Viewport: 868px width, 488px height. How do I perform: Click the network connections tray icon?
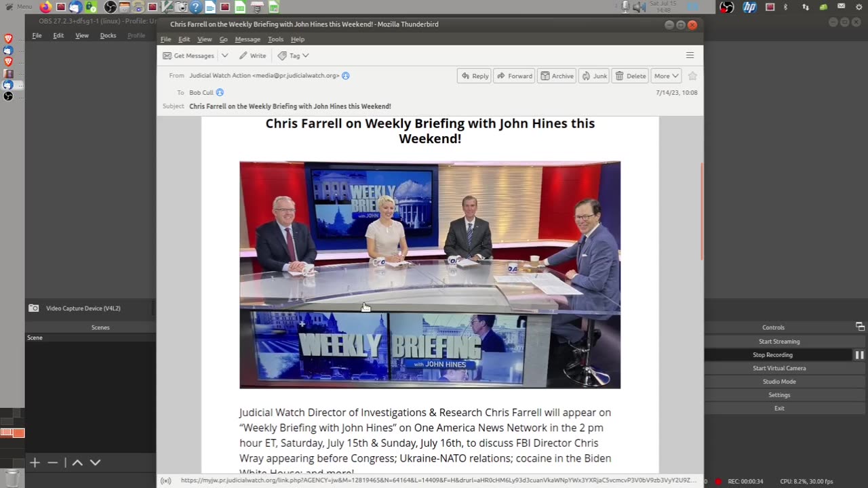point(805,7)
